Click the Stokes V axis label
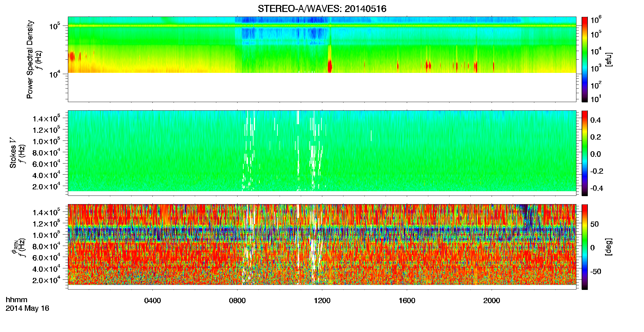The image size is (644, 332). 13,153
